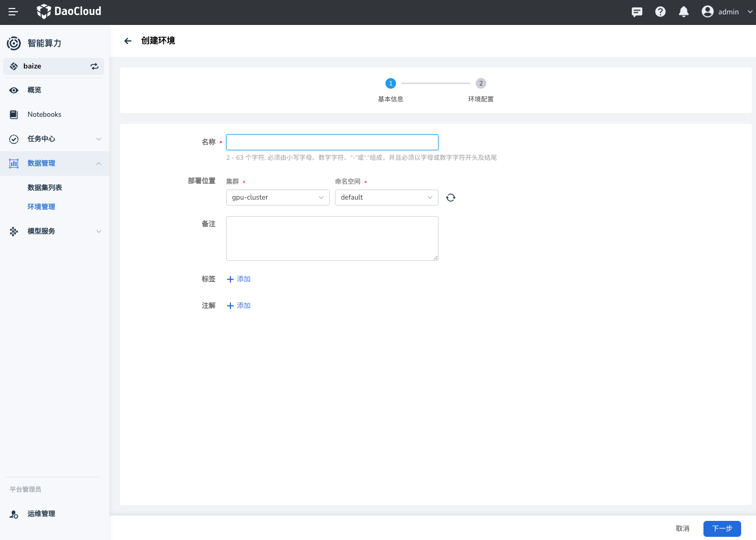Go to 数据集列表 in sidebar
Viewport: 756px width, 540px height.
(45, 188)
